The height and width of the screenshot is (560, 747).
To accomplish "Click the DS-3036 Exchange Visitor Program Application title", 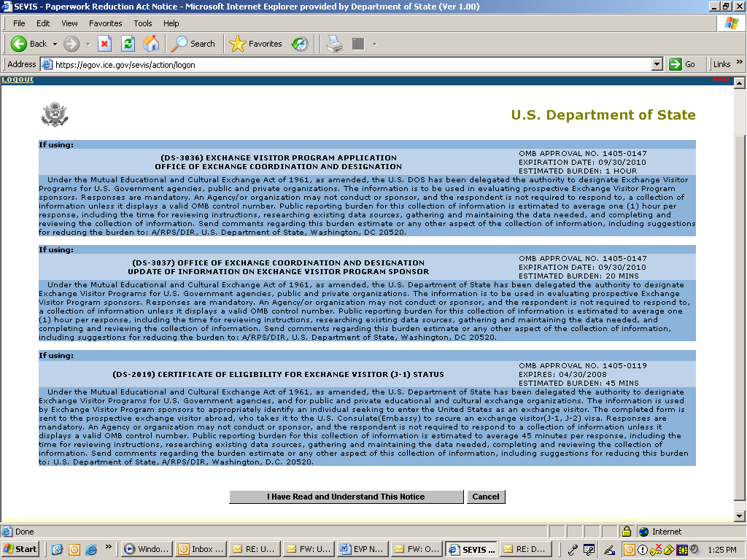I will click(x=278, y=163).
